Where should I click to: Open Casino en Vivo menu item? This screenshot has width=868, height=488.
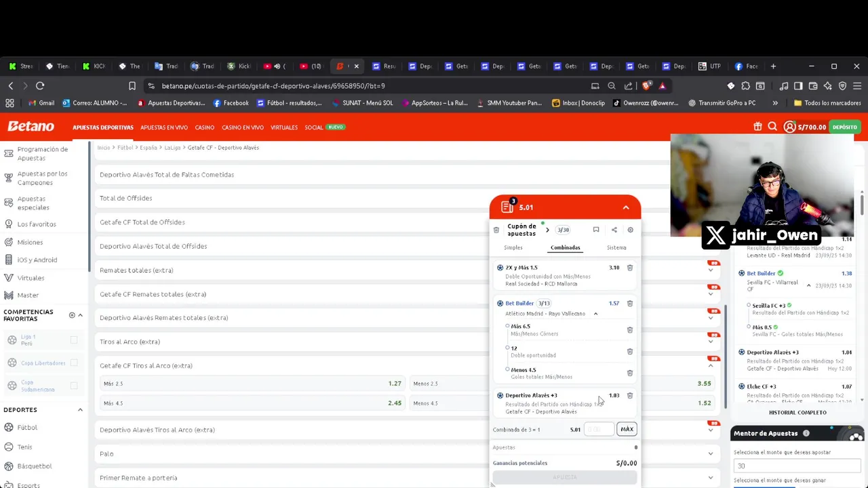(x=243, y=127)
